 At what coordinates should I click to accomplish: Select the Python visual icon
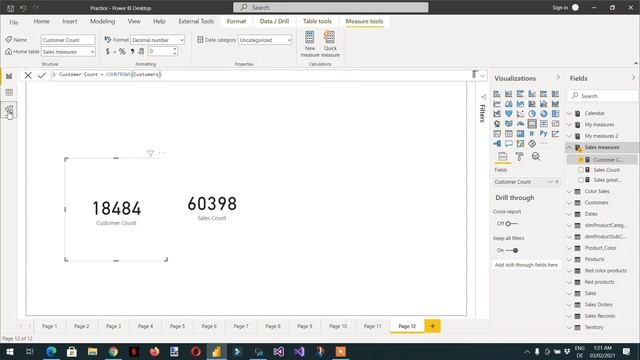(x=544, y=133)
